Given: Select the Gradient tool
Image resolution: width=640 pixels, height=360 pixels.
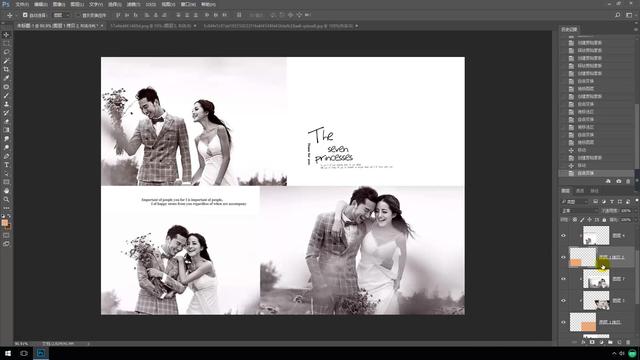Looking at the screenshot, I should 6,130.
